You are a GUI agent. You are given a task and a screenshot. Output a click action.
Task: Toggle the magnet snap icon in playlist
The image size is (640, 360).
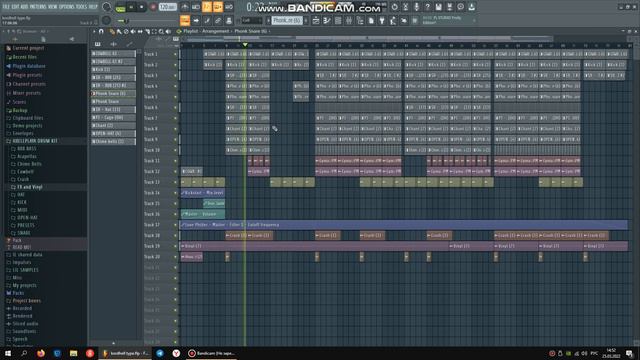[101, 31]
